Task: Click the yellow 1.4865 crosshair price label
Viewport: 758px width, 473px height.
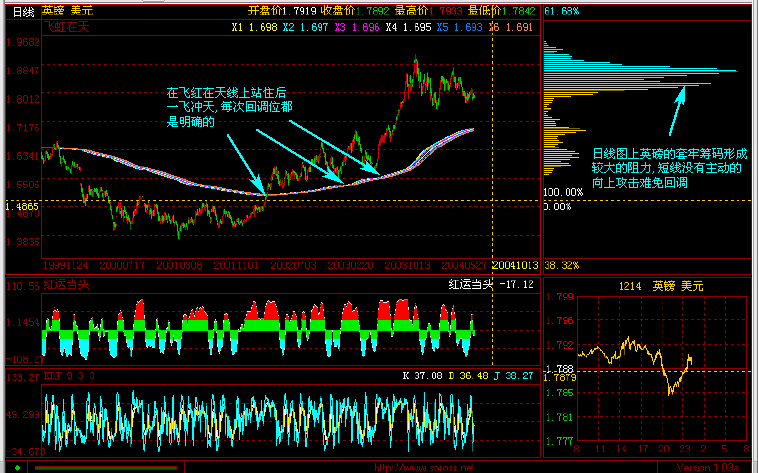Action: click(22, 207)
